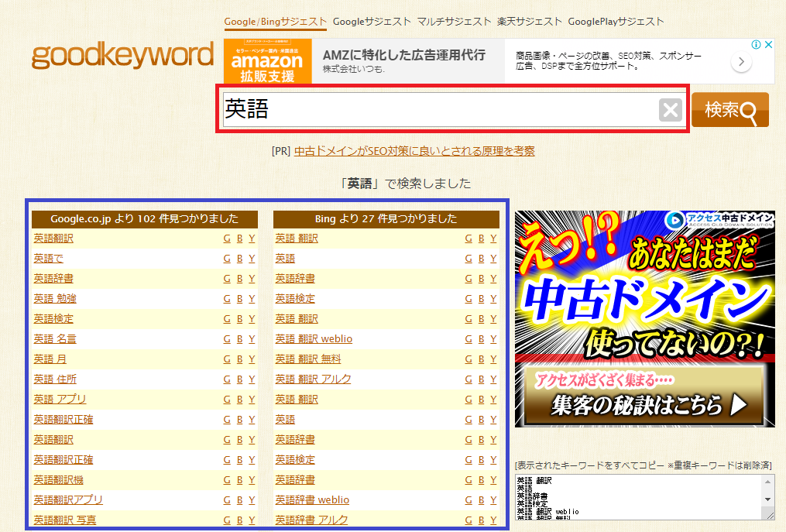Open the 中古ドメイン SEO PR link
The height and width of the screenshot is (532, 786).
(414, 151)
